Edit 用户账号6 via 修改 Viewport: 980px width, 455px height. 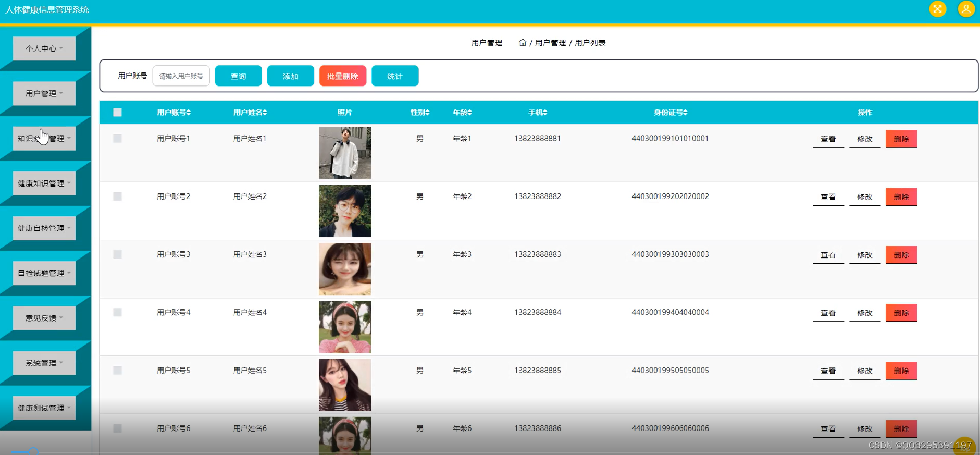click(865, 429)
